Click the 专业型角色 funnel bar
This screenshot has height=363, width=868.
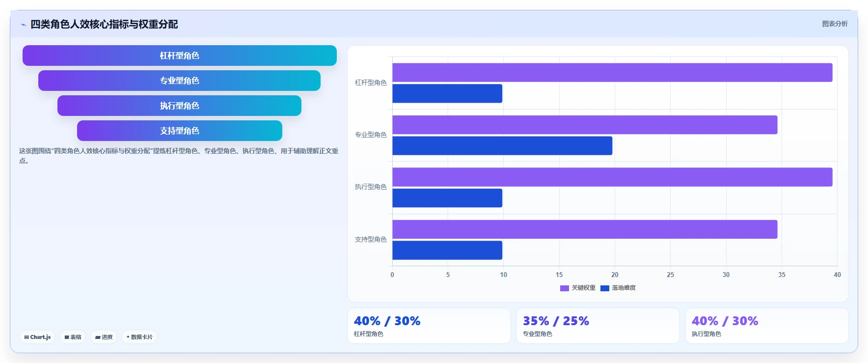coord(180,81)
